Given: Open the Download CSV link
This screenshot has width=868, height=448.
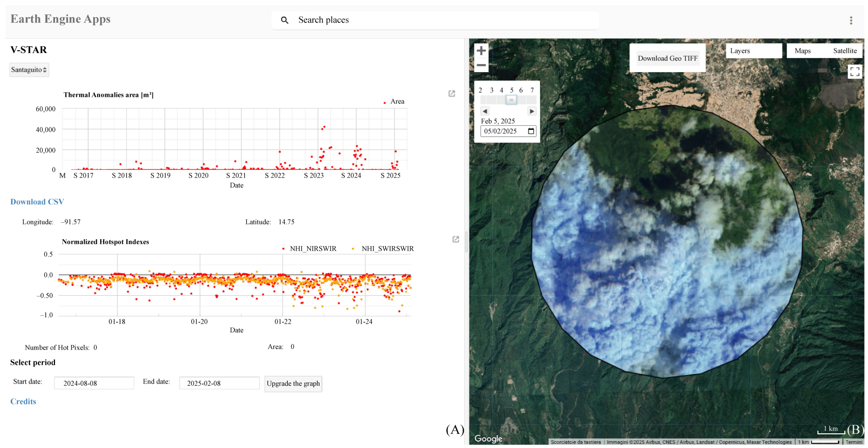Looking at the screenshot, I should 37,202.
